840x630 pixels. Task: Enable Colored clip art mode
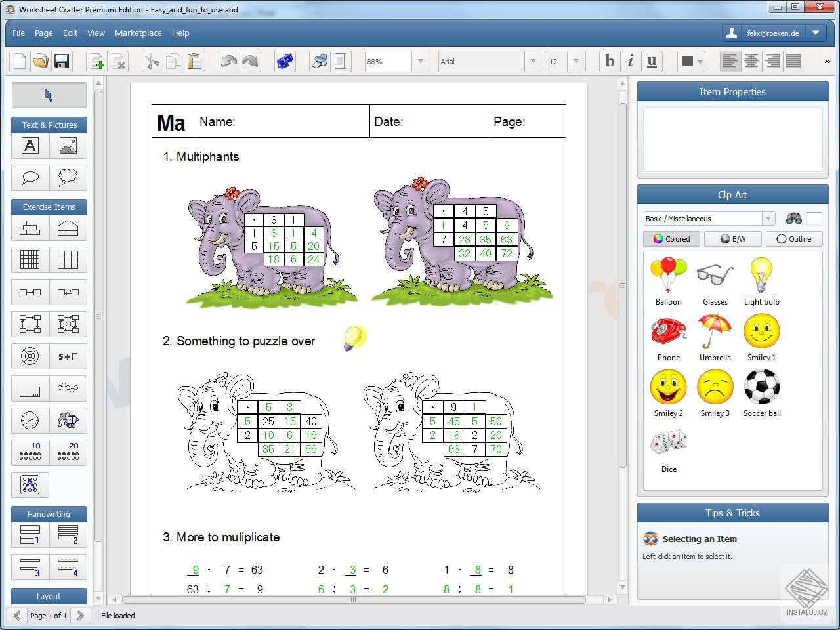[x=671, y=239]
